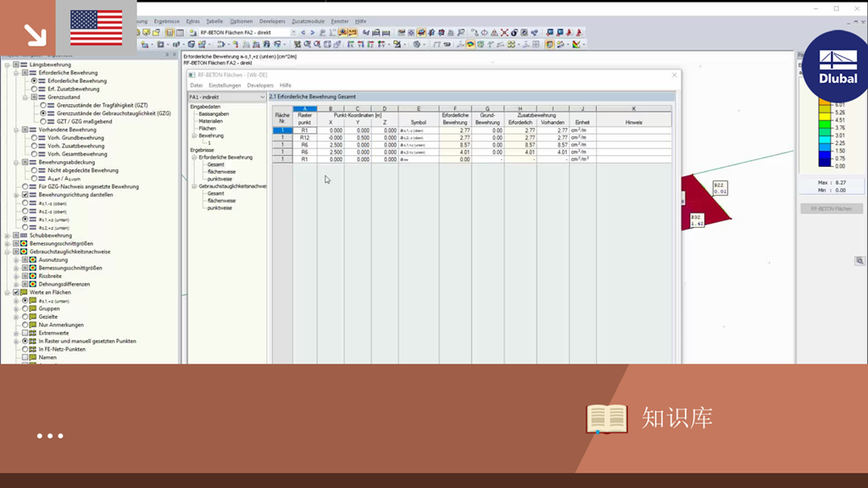This screenshot has width=868, height=488.
Task: Collapse the Längsbewehrung tree node
Action: (7, 64)
